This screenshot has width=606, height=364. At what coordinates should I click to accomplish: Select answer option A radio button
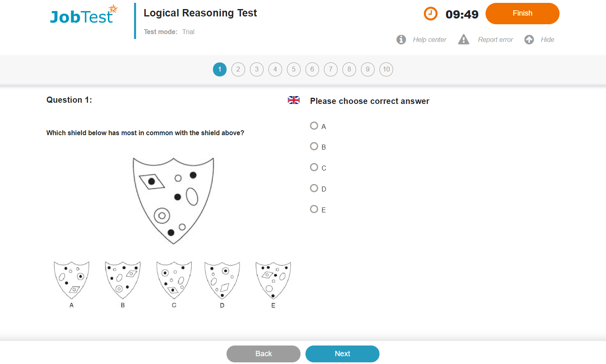pos(314,126)
